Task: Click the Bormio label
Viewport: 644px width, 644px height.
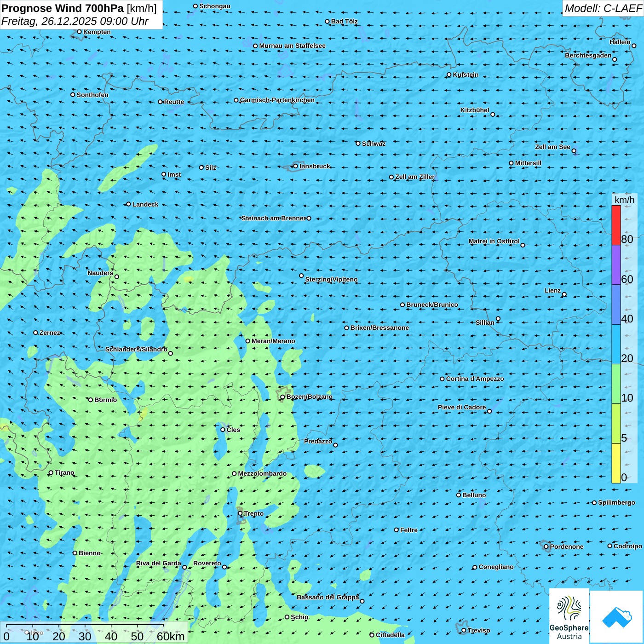Action: click(x=105, y=400)
